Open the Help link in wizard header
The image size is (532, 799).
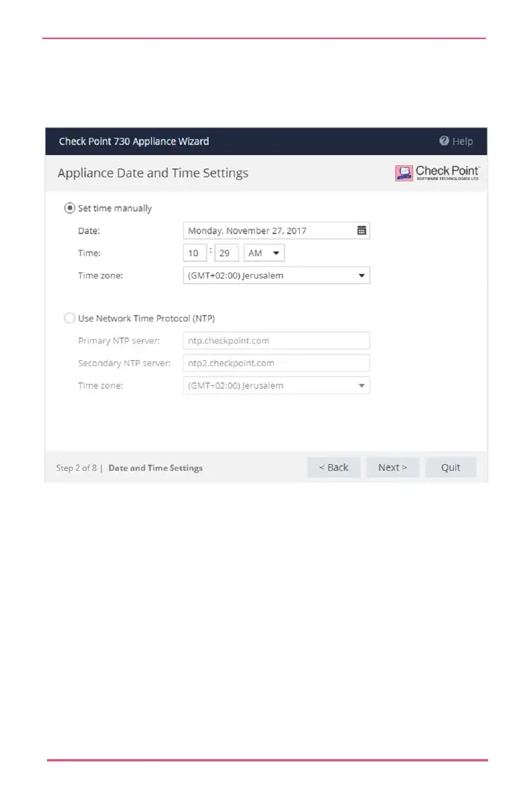pos(456,141)
